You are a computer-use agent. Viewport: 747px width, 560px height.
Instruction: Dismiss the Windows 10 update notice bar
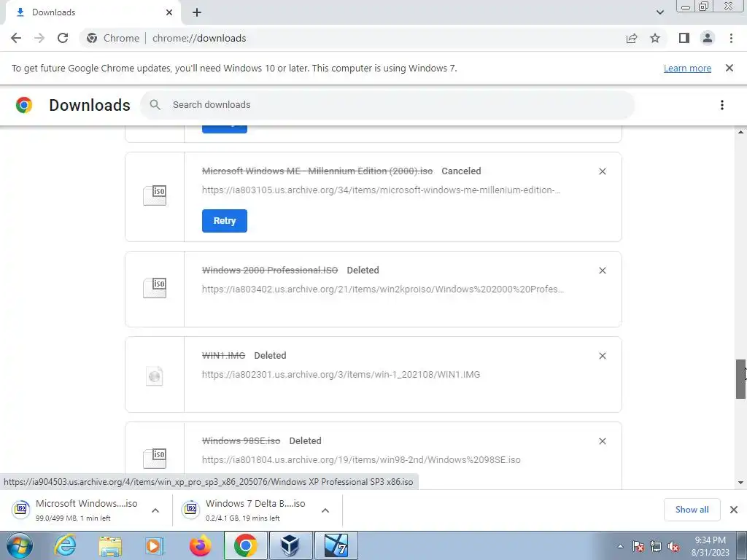[x=729, y=68]
